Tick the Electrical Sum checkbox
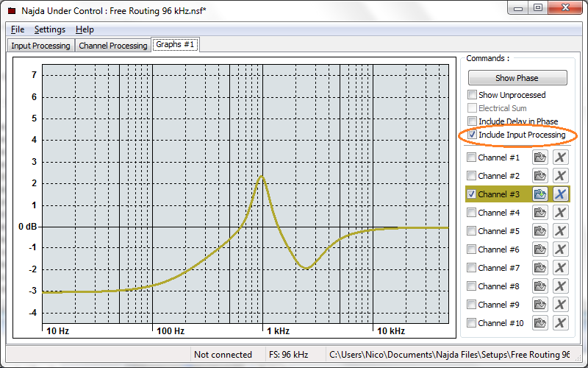 [472, 108]
